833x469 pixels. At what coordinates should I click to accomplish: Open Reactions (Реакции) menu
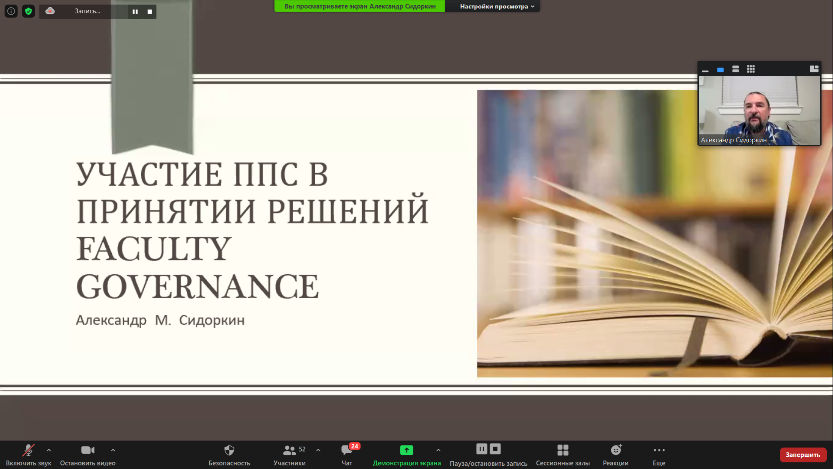(616, 453)
